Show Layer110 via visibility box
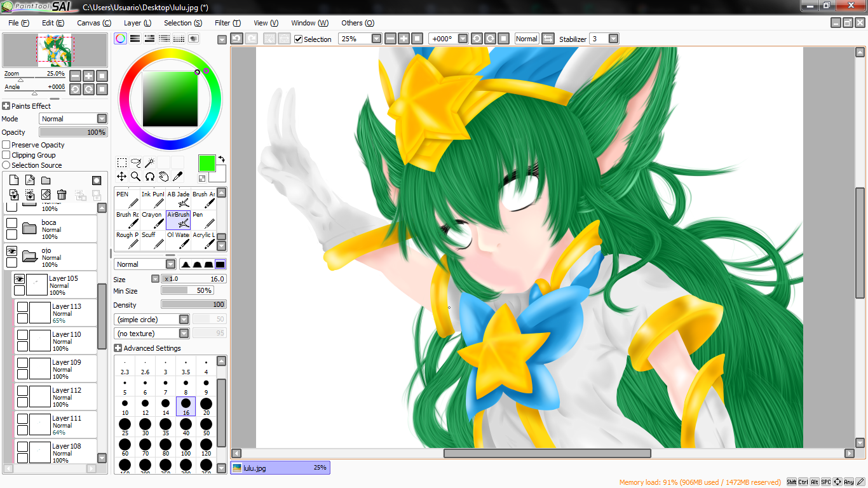The width and height of the screenshot is (868, 488). point(22,335)
